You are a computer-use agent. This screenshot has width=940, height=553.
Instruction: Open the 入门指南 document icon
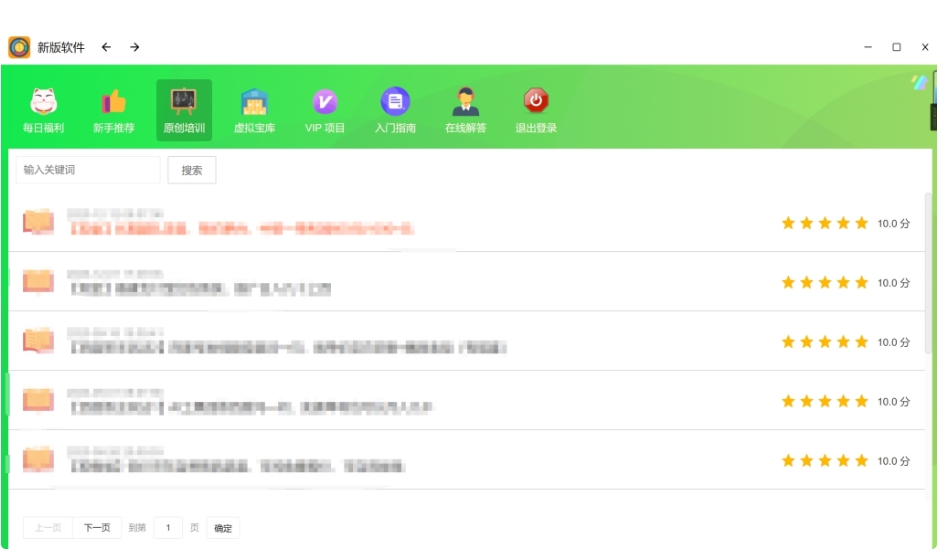[395, 102]
